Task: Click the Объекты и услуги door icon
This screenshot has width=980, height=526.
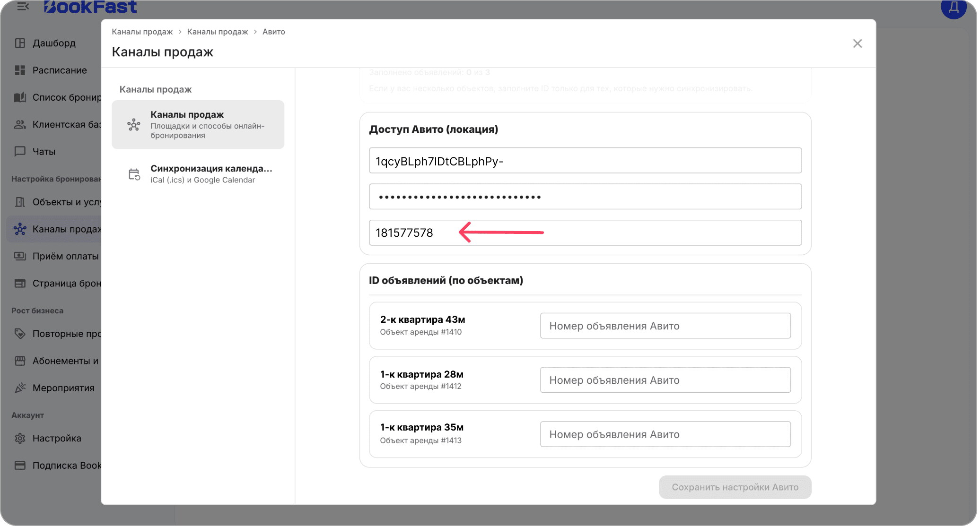Action: [20, 202]
